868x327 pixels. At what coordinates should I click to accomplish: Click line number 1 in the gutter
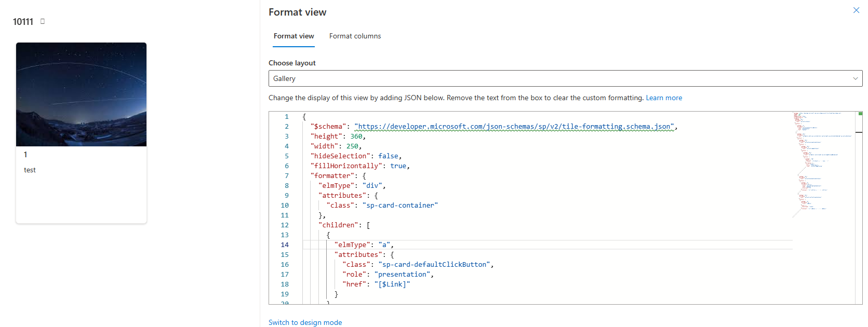pyautogui.click(x=286, y=116)
